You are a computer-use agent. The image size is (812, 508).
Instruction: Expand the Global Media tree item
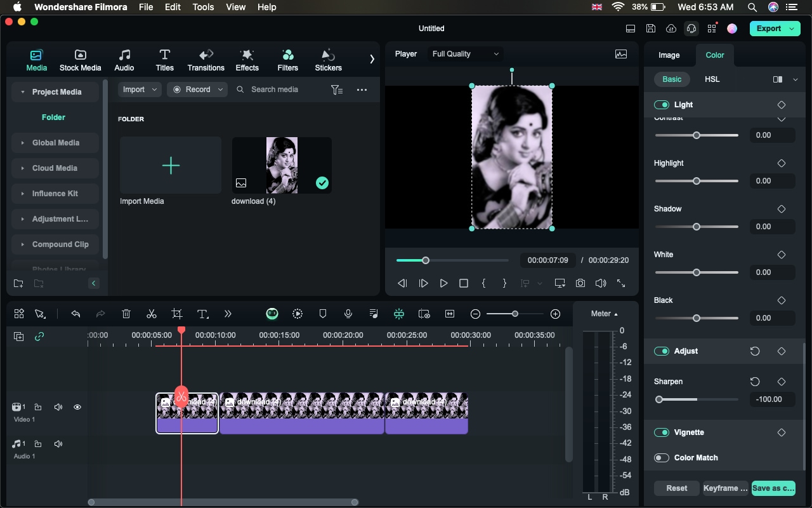click(55, 143)
